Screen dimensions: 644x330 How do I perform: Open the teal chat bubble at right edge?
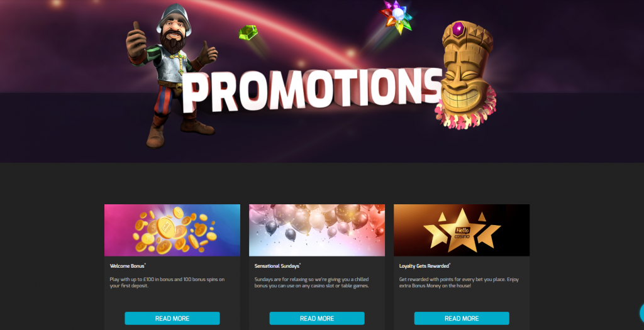642,313
